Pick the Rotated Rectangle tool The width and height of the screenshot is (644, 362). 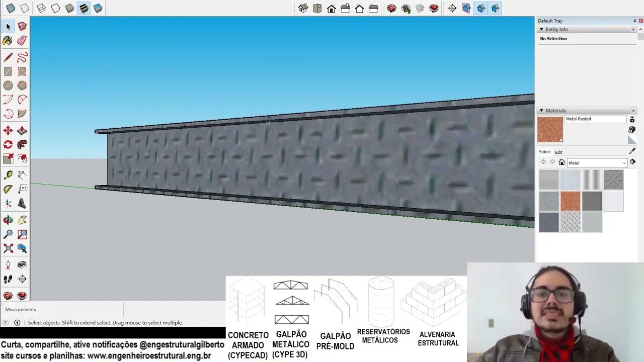coord(22,72)
